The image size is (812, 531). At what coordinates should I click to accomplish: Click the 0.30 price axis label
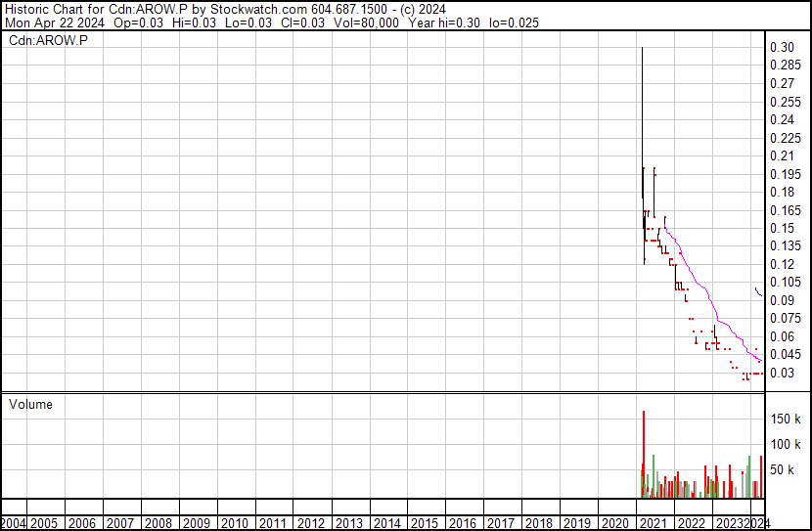pos(782,48)
